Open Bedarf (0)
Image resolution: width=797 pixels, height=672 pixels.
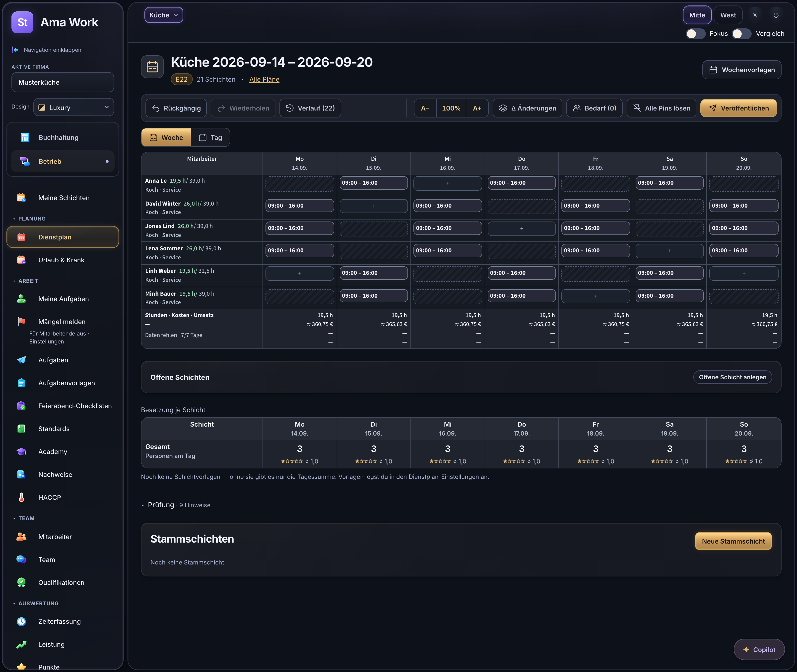[x=594, y=108]
